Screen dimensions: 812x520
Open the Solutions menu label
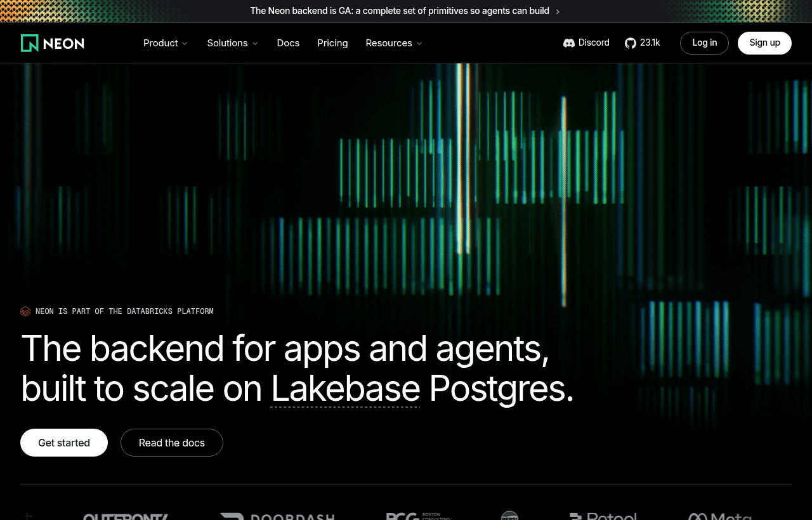(x=227, y=43)
